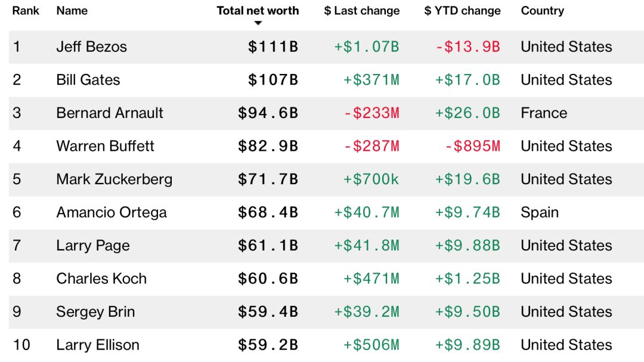Click Jeff Bezos's $111B net worth value
Image resolution: width=644 pixels, height=362 pixels.
pos(273,47)
